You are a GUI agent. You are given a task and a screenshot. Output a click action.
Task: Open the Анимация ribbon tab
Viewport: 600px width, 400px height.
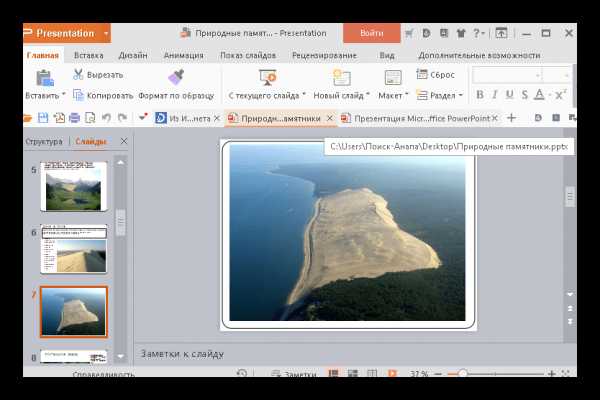point(183,56)
